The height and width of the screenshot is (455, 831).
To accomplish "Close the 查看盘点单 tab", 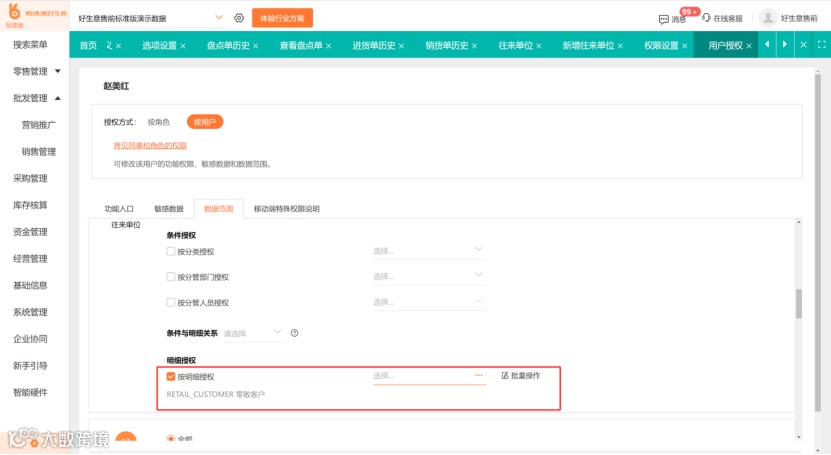I will point(329,46).
